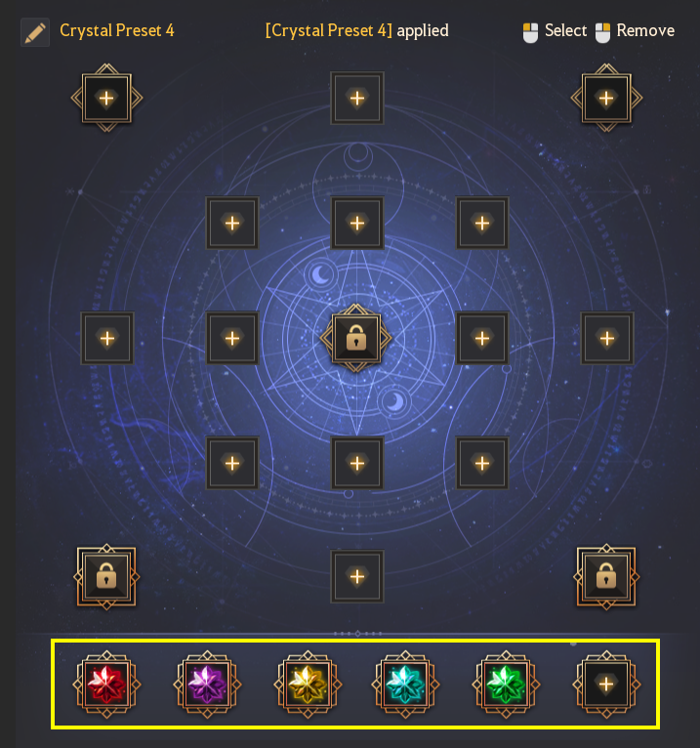The width and height of the screenshot is (700, 748).
Task: Click the pencil icon to rename the preset
Action: [35, 32]
